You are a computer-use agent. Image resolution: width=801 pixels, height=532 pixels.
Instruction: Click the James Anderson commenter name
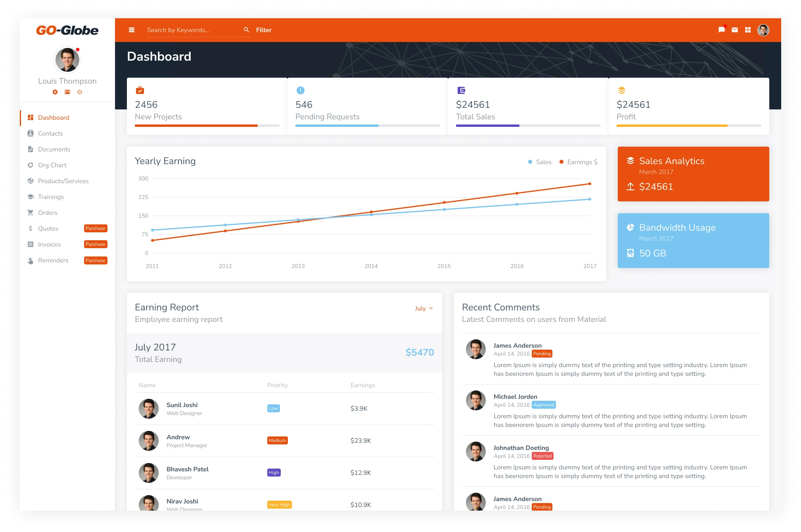(x=517, y=346)
